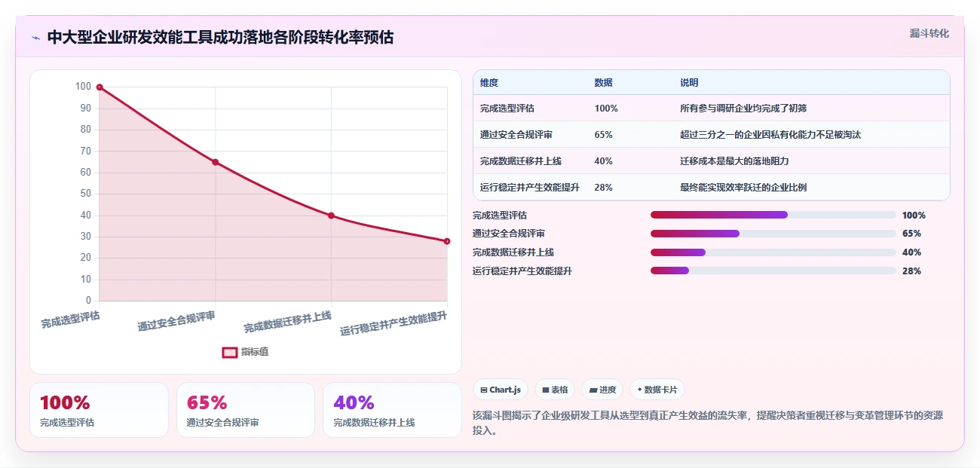Click x-axis label 完成数据迁移并上线
Viewport: 980px width, 468px height.
(288, 323)
